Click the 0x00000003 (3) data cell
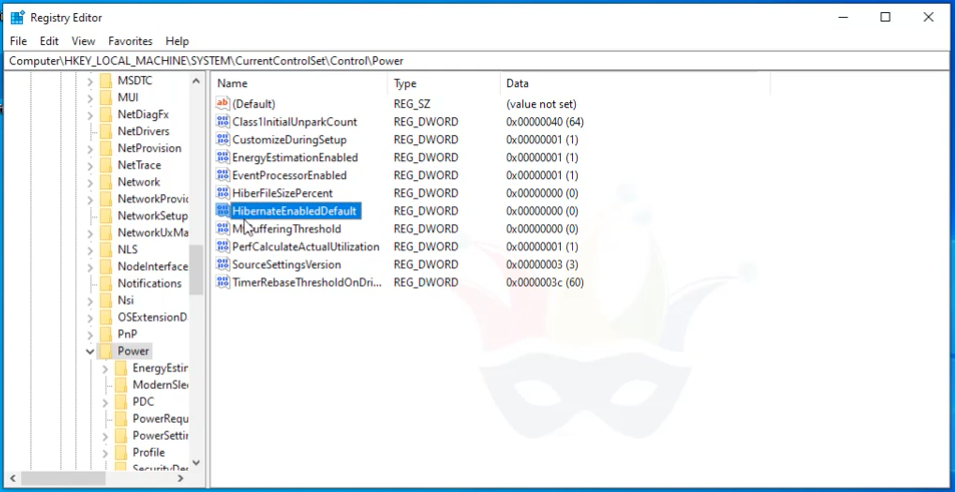This screenshot has width=955, height=492. pos(543,264)
